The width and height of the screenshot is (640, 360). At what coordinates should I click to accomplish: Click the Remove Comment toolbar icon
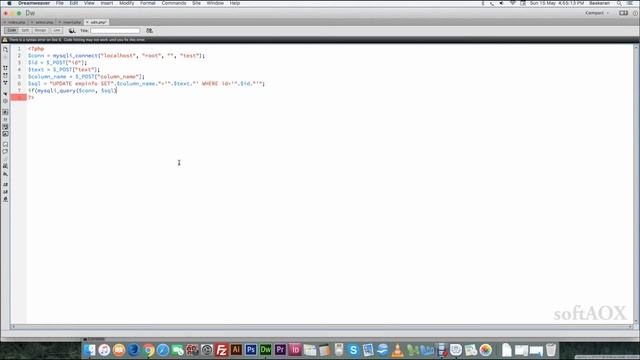coord(5,152)
